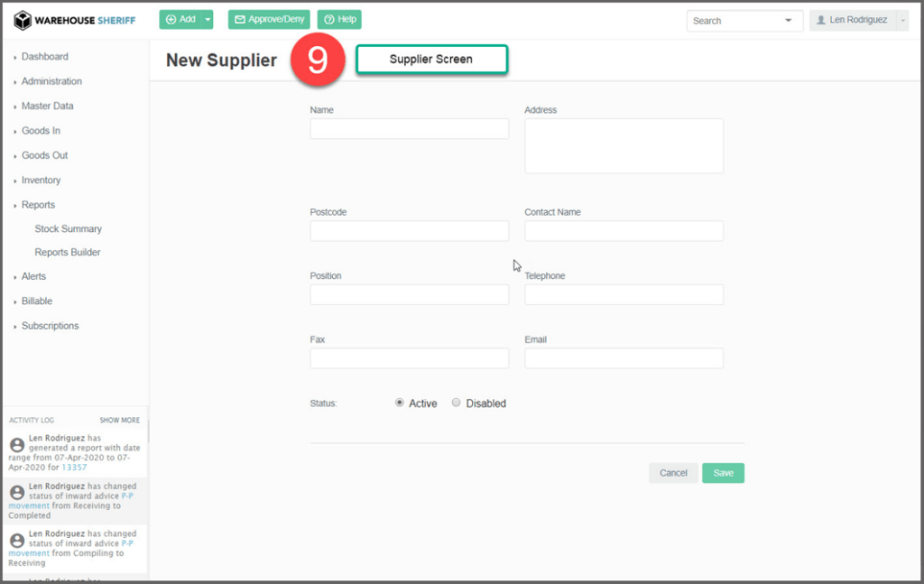Click the first activity log avatar icon
The image size is (924, 584).
pyautogui.click(x=16, y=445)
